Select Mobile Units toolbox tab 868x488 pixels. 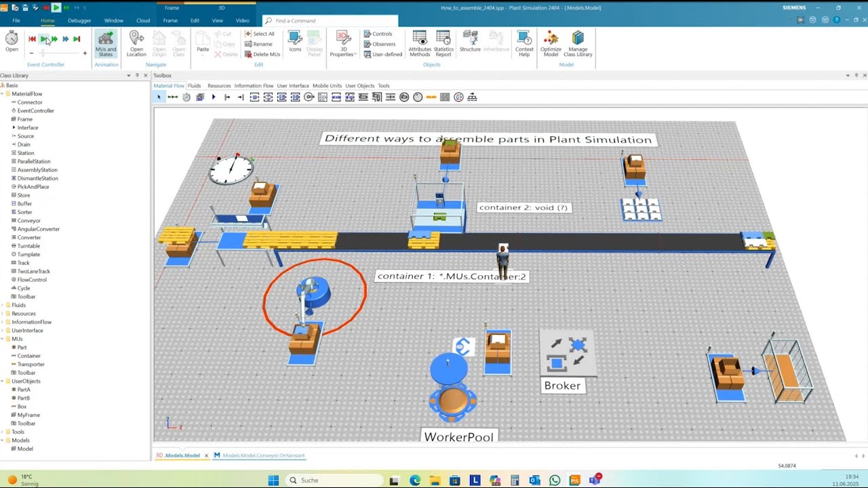point(327,86)
